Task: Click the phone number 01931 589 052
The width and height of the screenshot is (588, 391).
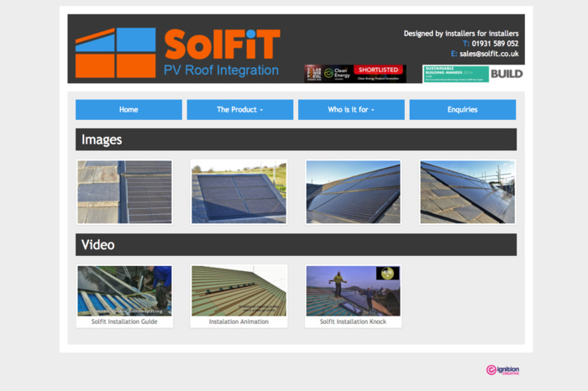Action: click(x=495, y=44)
